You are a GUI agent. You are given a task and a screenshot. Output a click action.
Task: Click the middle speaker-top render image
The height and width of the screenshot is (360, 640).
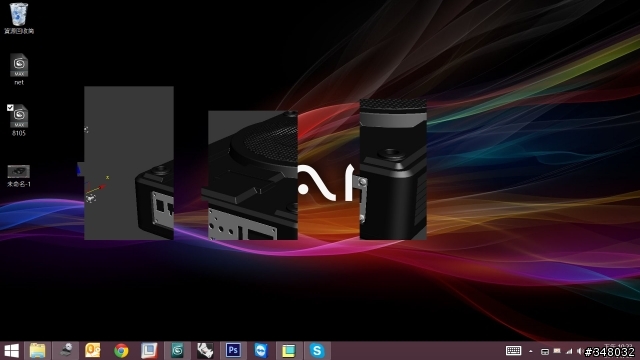pos(253,175)
